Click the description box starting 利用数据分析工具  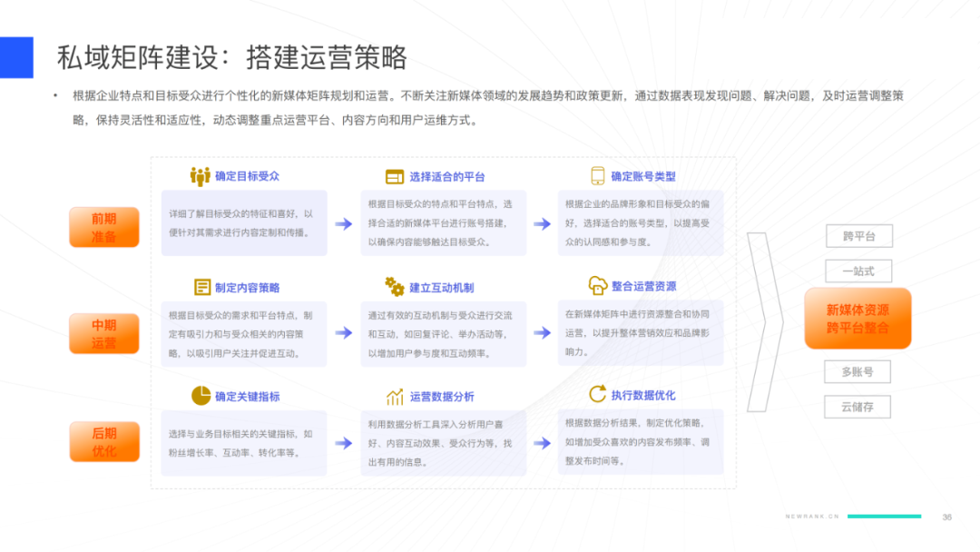coord(443,443)
